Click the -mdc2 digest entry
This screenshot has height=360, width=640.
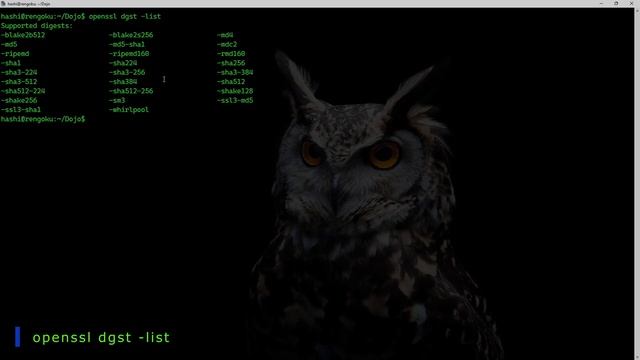[x=227, y=44]
